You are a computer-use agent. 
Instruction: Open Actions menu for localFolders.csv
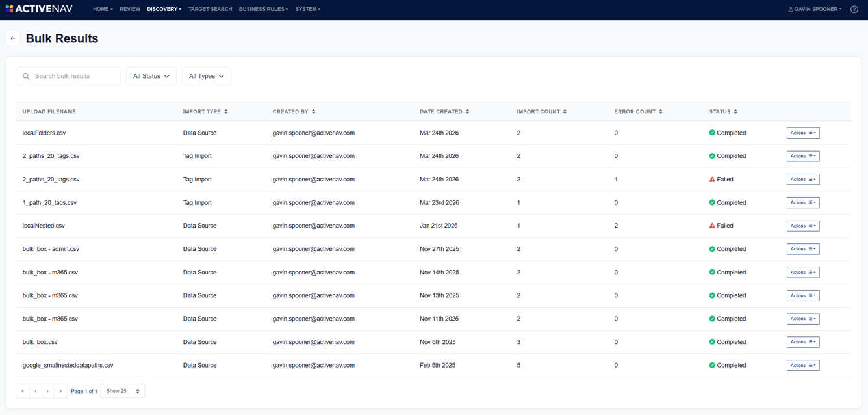803,133
